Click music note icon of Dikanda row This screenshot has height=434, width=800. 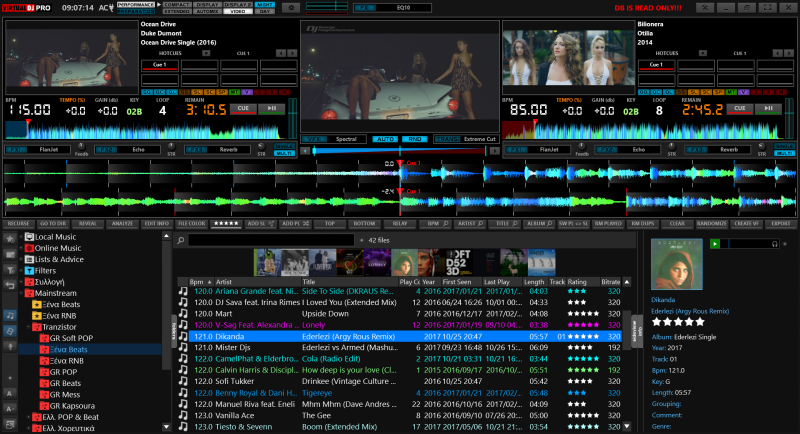(x=183, y=336)
